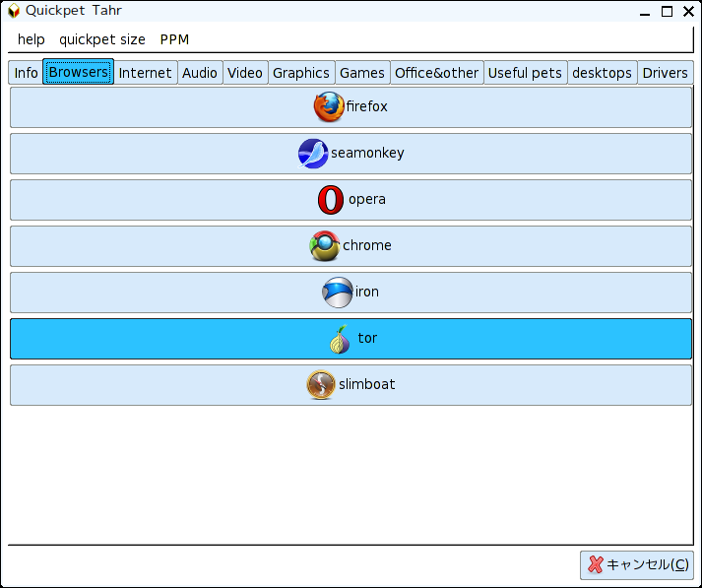Click the Quickpet title bar logo icon
The height and width of the screenshot is (588, 702).
(14, 10)
